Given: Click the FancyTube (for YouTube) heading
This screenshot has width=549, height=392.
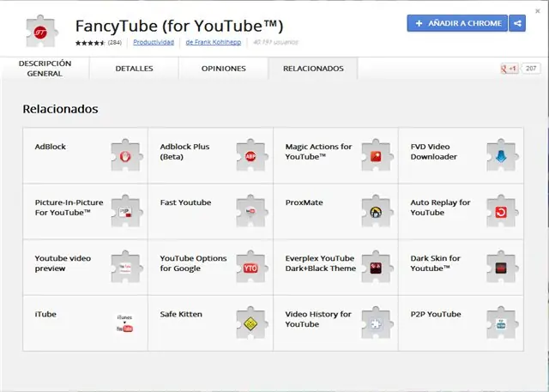Looking at the screenshot, I should click(x=179, y=27).
